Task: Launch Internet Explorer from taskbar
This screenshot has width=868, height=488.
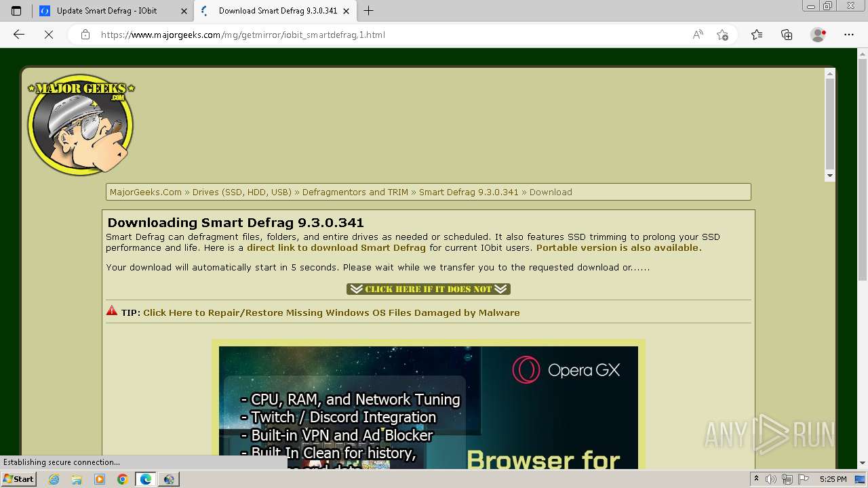Action: pos(54,479)
